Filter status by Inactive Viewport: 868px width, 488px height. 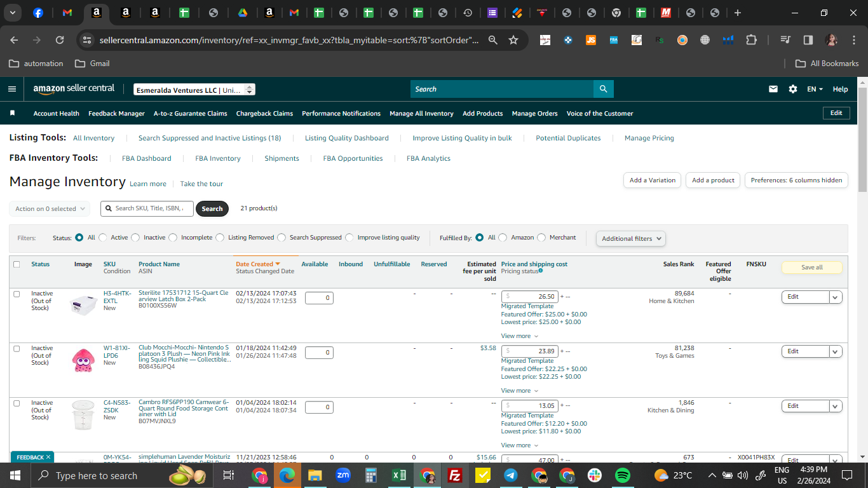coord(135,238)
